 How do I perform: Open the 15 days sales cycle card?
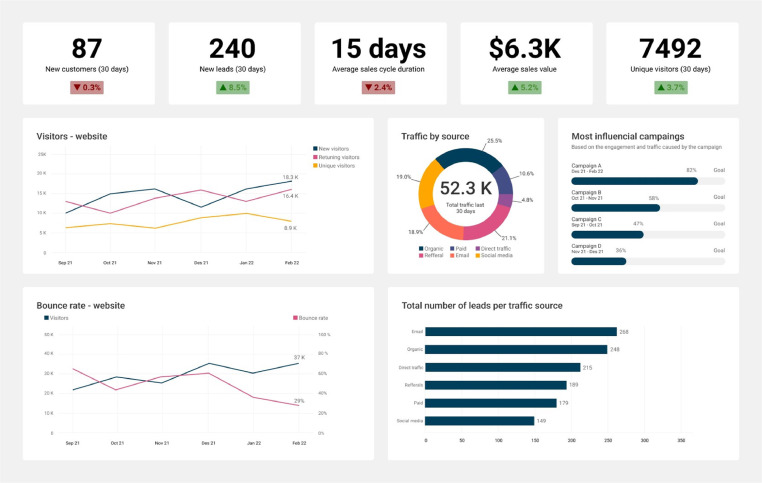pyautogui.click(x=380, y=63)
